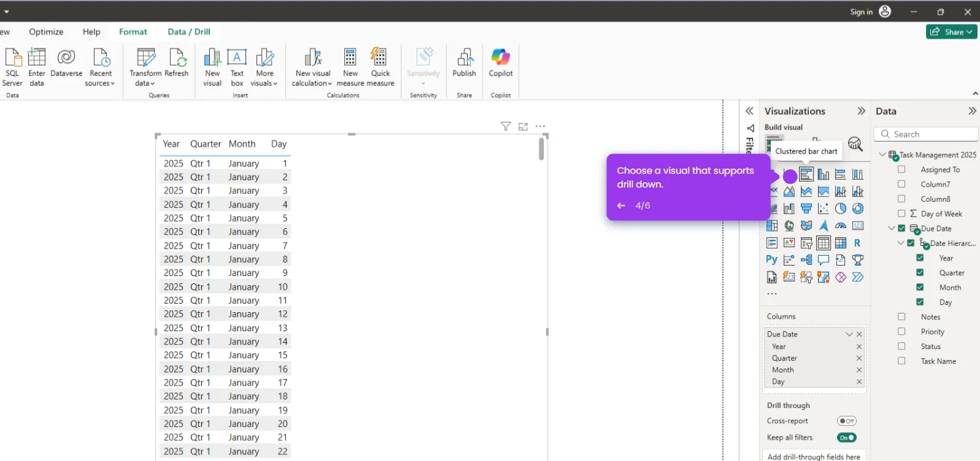
Task: Choose the KPI visual
Action: click(x=789, y=243)
